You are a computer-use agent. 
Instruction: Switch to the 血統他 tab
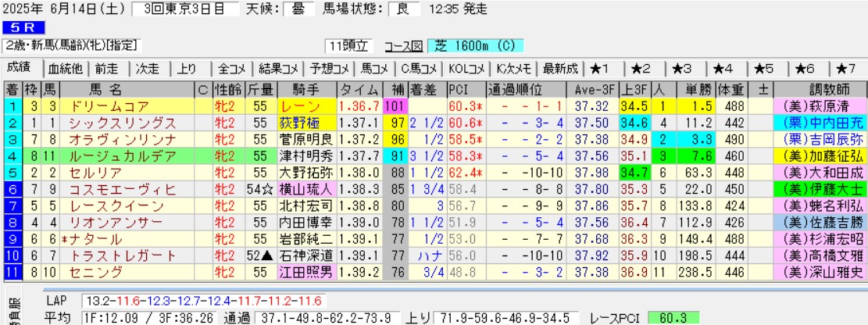tap(66, 68)
